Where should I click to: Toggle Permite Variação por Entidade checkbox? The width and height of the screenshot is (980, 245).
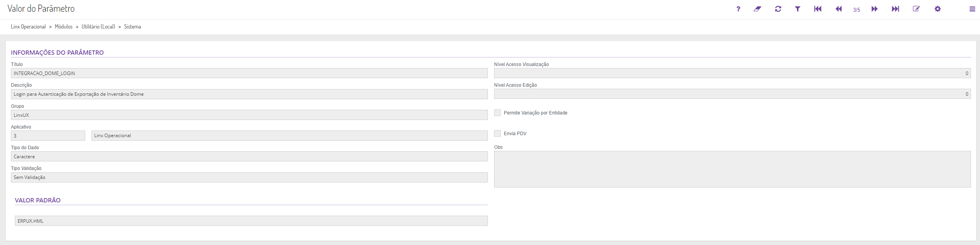(498, 113)
